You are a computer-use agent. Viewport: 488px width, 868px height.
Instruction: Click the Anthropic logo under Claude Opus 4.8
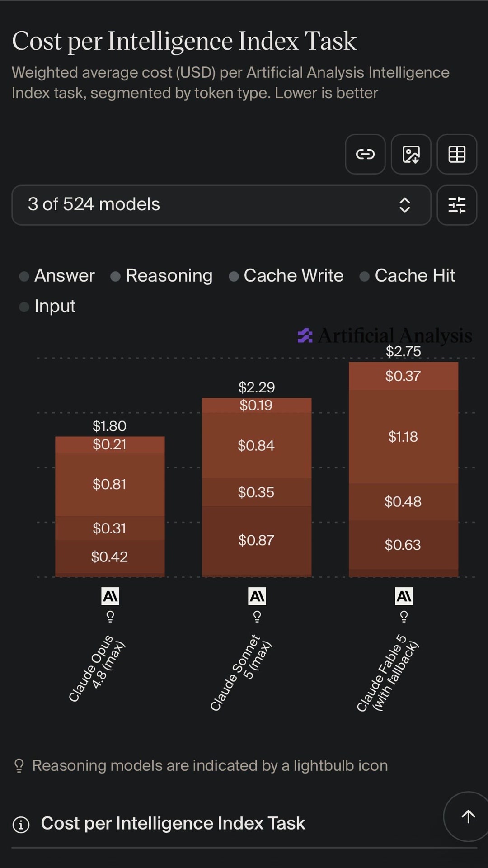click(110, 596)
